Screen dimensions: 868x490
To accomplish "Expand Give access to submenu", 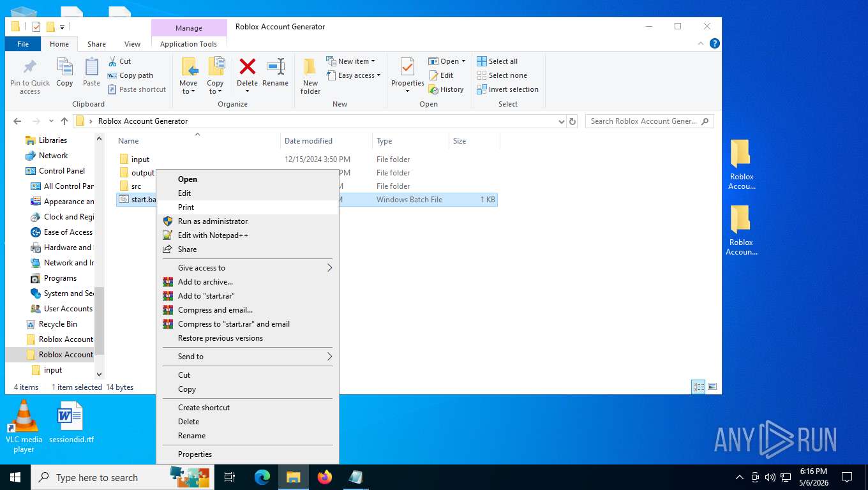I will [248, 268].
